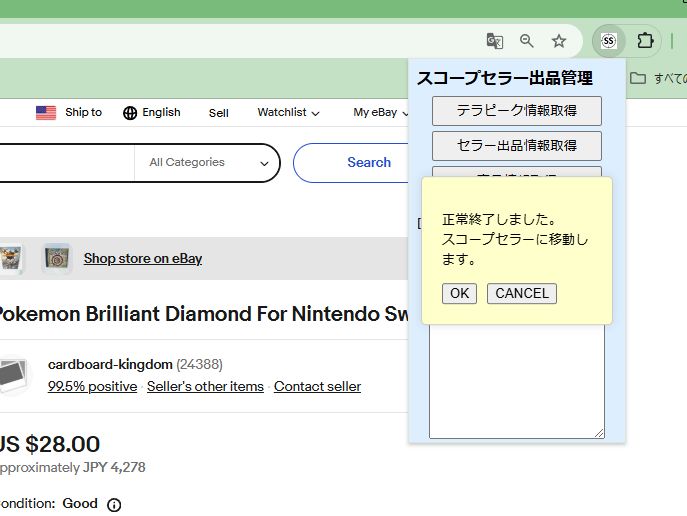Click the approximately JPY 4,278 text
The image size is (687, 516).
coord(72,467)
